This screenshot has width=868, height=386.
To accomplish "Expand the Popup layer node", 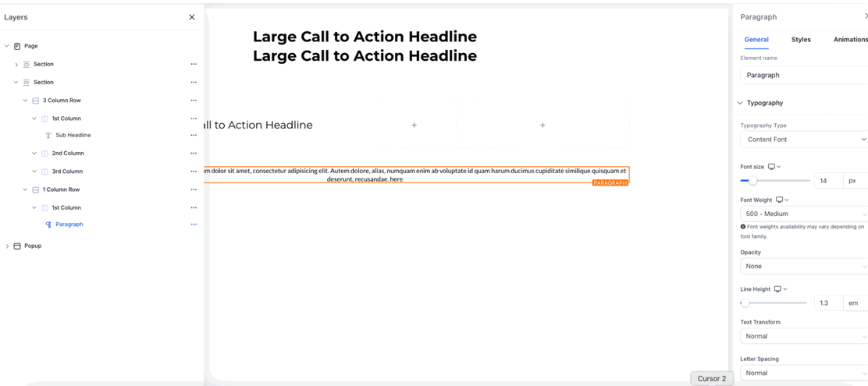I will tap(7, 246).
